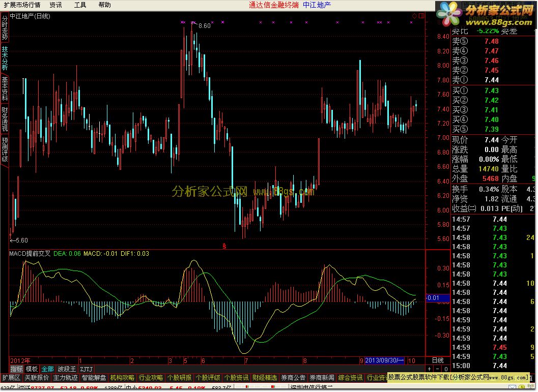Screen dimensions: 538x392
Task: Click the 5.60 low price label
Action: [21, 240]
